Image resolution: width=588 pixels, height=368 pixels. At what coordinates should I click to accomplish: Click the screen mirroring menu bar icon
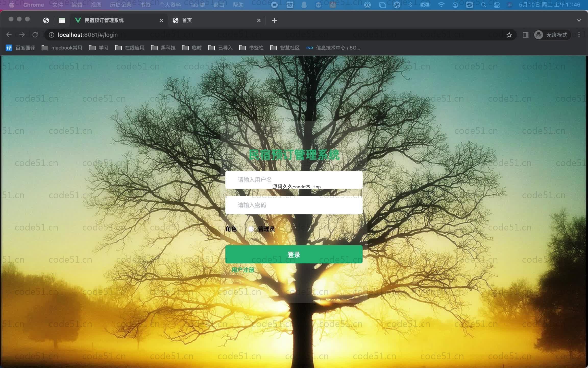tap(383, 5)
